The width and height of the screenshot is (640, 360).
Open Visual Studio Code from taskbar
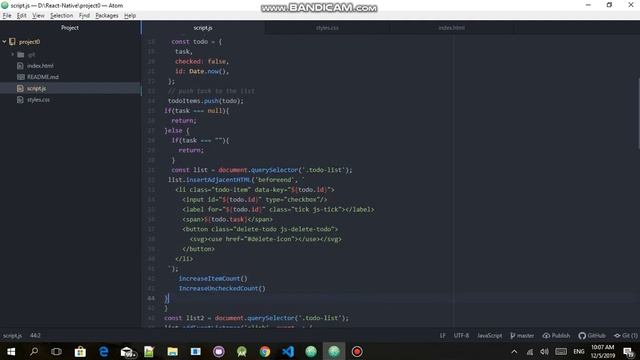pos(288,351)
